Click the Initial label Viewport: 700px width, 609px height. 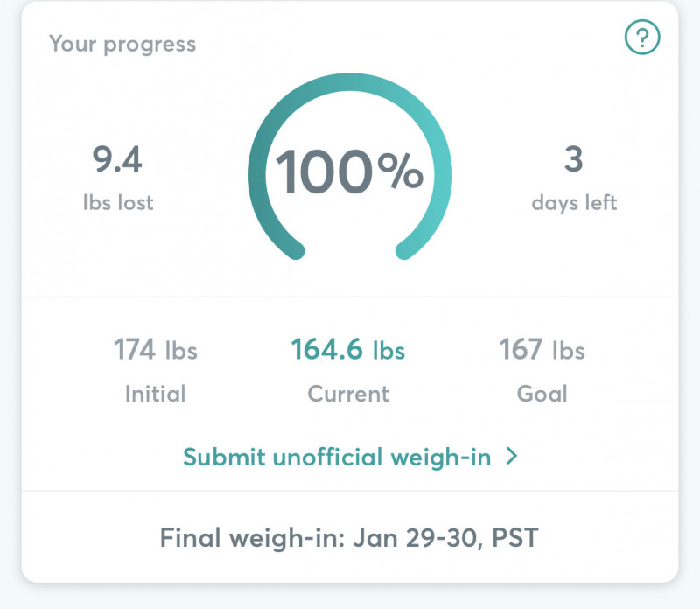point(156,394)
